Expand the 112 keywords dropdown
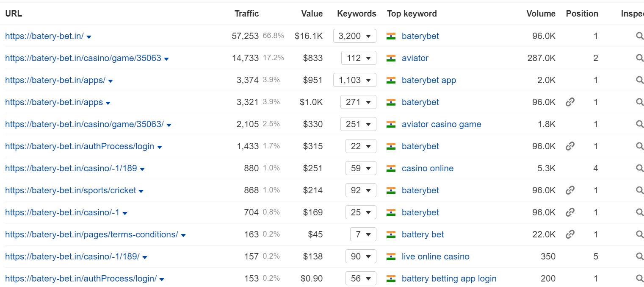Screen dimensions: 644x287 pos(359,58)
